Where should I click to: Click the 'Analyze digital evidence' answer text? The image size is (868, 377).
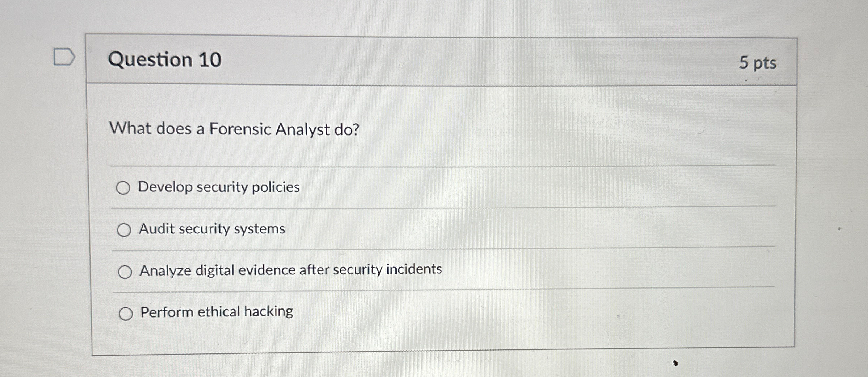[x=290, y=270]
